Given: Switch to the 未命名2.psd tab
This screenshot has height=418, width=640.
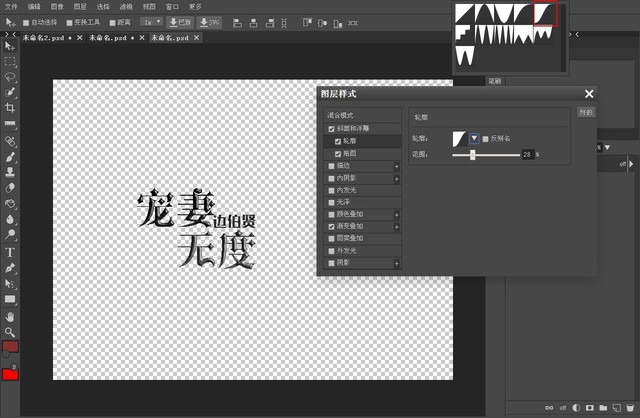Looking at the screenshot, I should coord(40,37).
